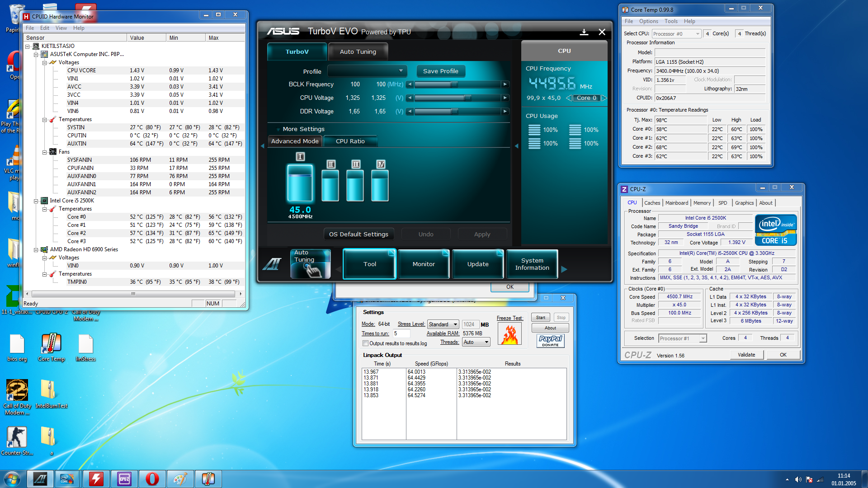Screen dimensions: 868x488
Task: Collapse KJETILSTASJO root node in HWMonitor
Action: coord(27,47)
